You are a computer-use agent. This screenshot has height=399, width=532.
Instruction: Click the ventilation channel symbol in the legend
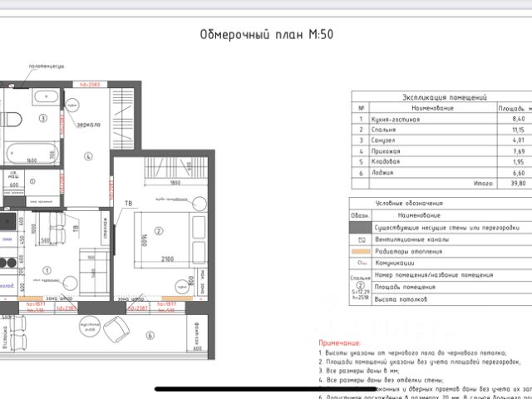362,240
